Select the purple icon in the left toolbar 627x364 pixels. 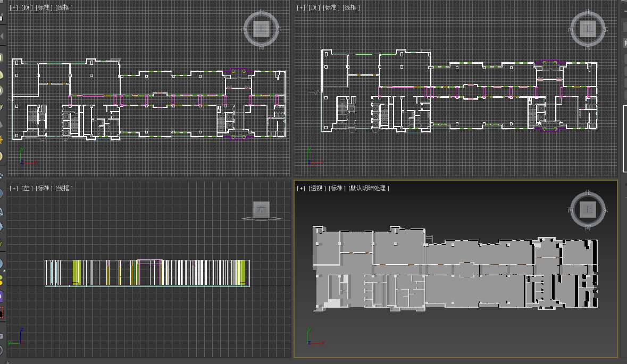(x=1, y=296)
